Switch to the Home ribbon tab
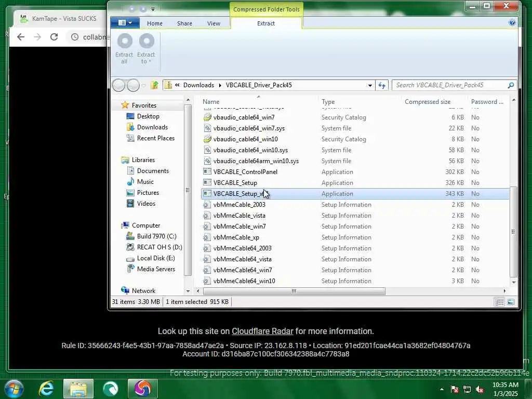 tap(155, 23)
